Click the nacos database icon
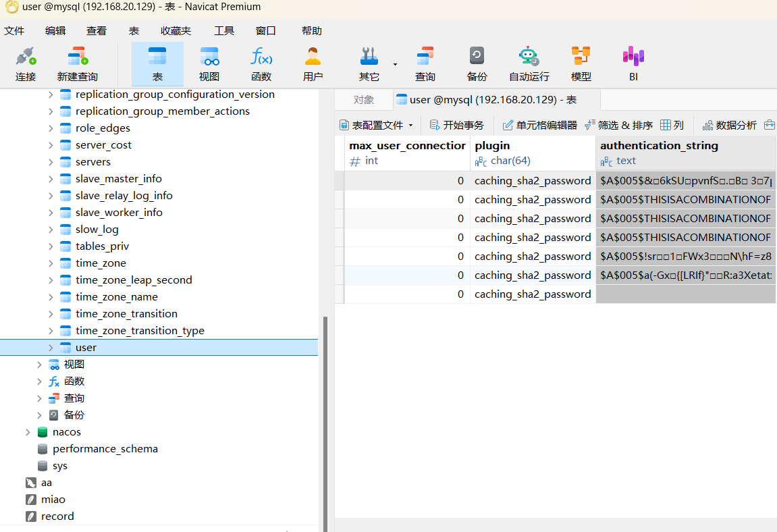The image size is (777, 532). click(x=43, y=432)
